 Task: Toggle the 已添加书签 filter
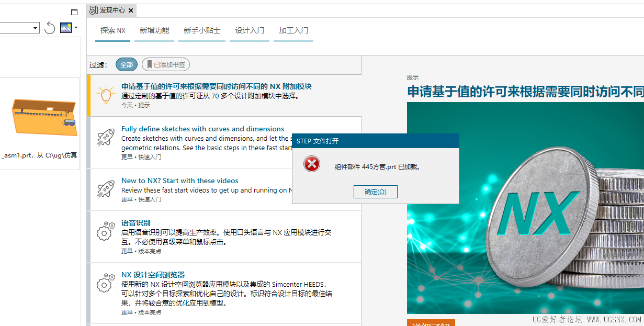pos(166,64)
